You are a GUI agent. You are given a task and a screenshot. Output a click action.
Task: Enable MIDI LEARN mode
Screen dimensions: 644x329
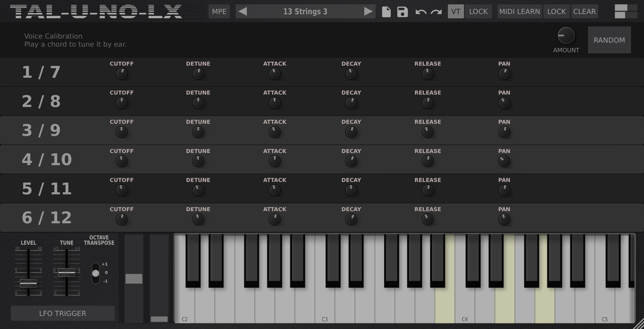(x=519, y=12)
